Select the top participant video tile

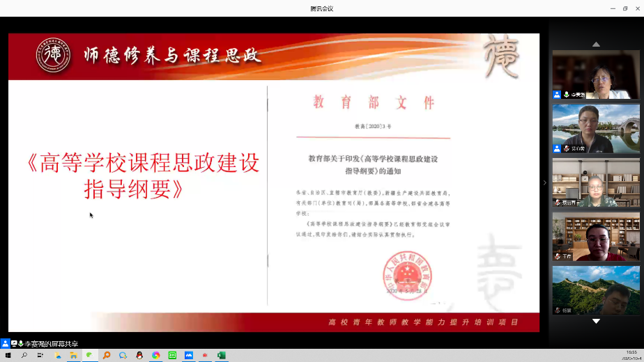click(595, 74)
